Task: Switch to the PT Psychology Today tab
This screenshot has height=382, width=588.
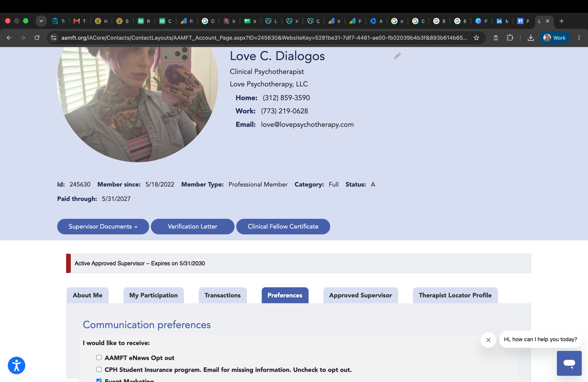Action: pyautogui.click(x=523, y=21)
